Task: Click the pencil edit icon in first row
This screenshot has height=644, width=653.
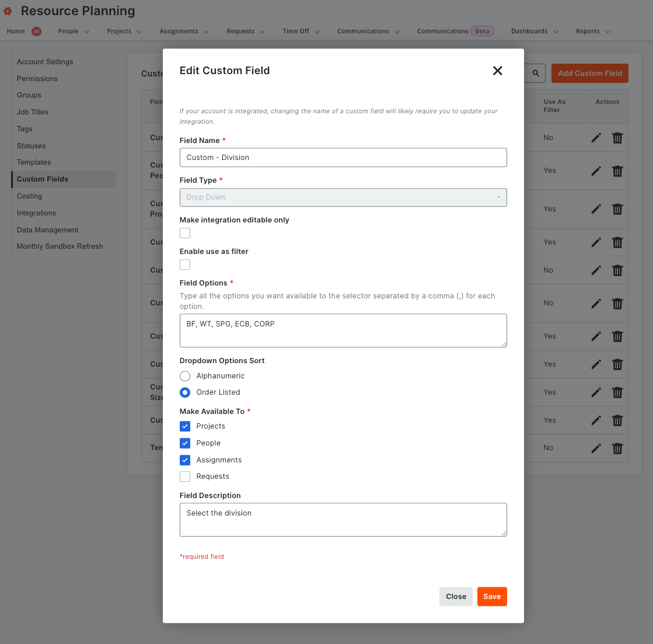Action: tap(596, 138)
